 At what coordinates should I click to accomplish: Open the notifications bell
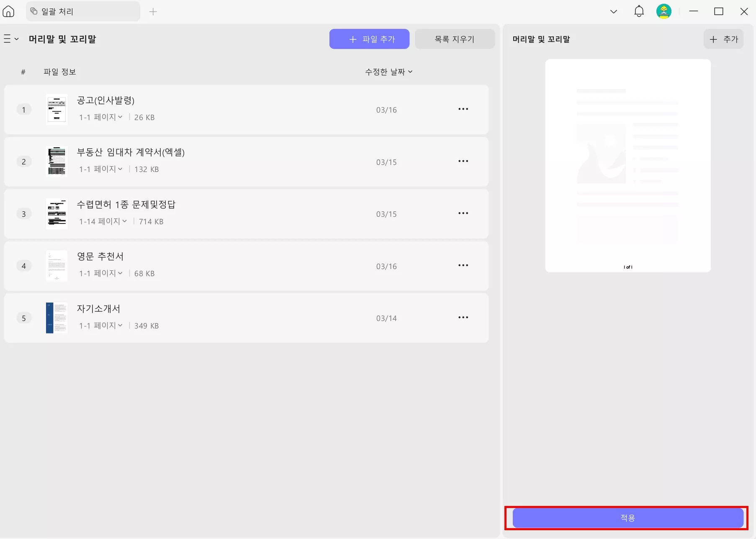click(x=639, y=11)
